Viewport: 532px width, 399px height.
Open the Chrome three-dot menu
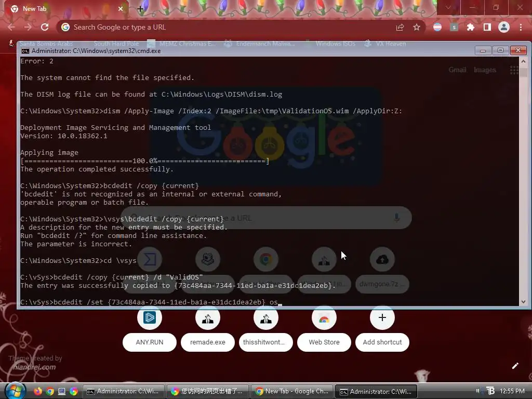pos(521,27)
